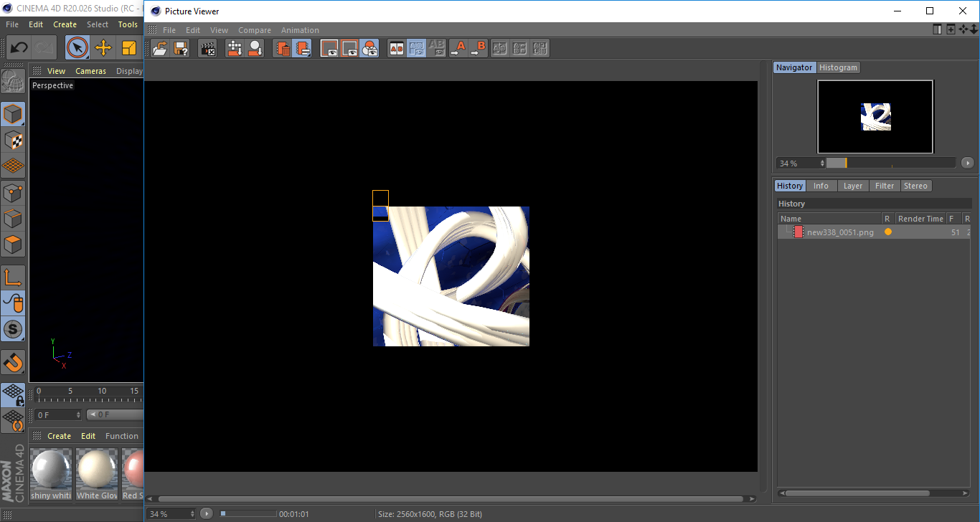Viewport: 980px width, 522px height.
Task: Switch to the Histogram tab
Action: pos(838,67)
